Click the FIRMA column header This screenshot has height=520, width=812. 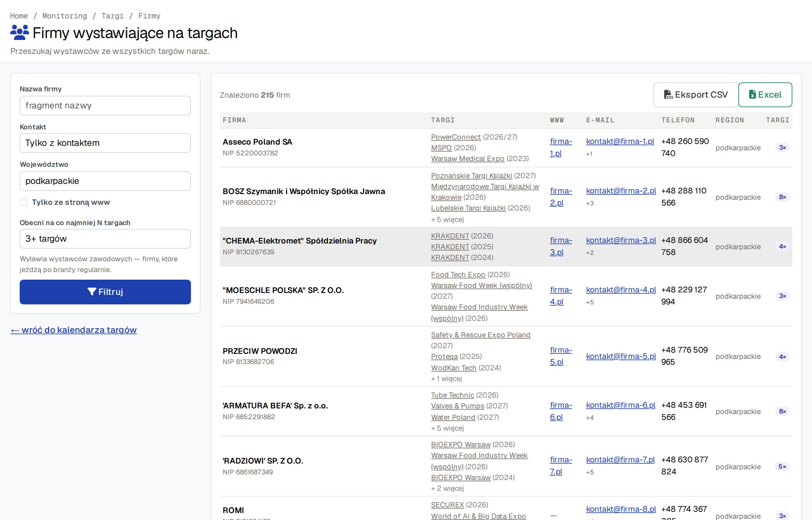click(x=234, y=120)
